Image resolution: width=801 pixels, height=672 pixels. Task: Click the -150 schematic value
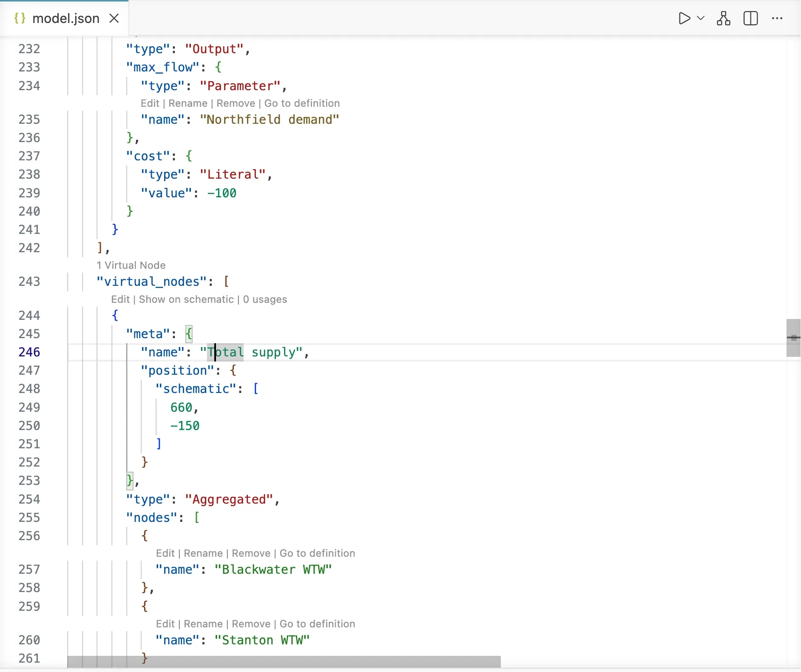coord(185,426)
